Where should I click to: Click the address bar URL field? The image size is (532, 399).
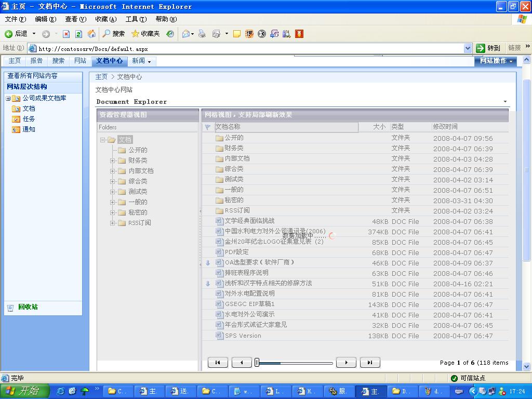point(249,48)
